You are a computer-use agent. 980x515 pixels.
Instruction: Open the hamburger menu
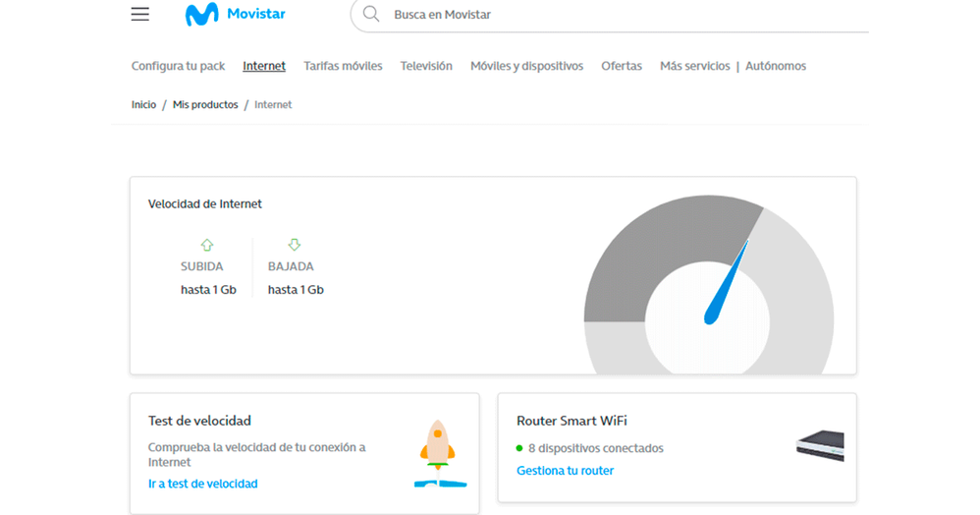[x=140, y=14]
